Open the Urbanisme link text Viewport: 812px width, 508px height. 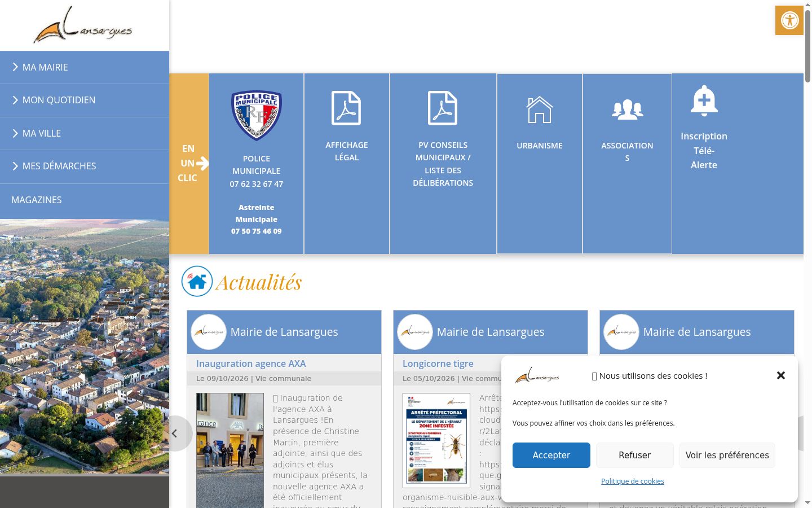[540, 146]
